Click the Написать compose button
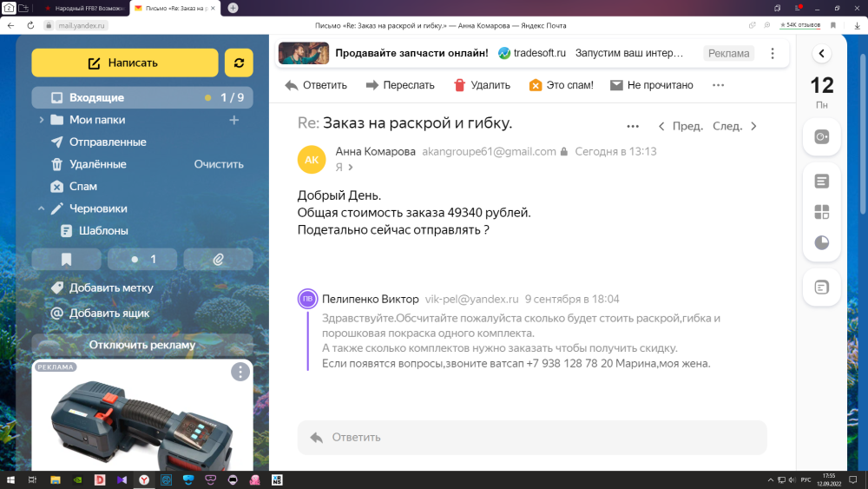The width and height of the screenshot is (868, 489). tap(124, 63)
